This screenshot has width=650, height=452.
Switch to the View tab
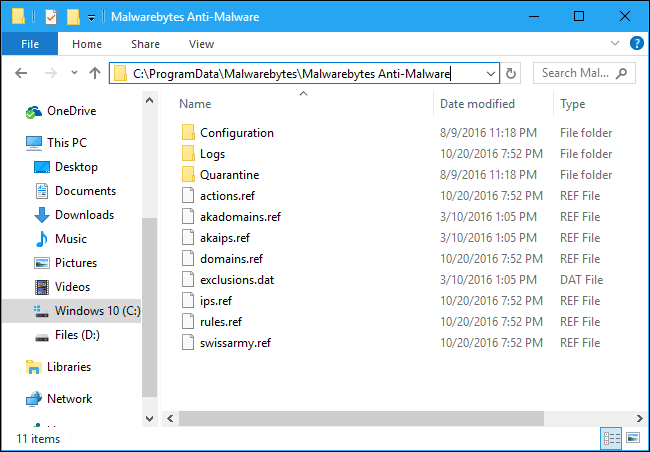pos(201,44)
